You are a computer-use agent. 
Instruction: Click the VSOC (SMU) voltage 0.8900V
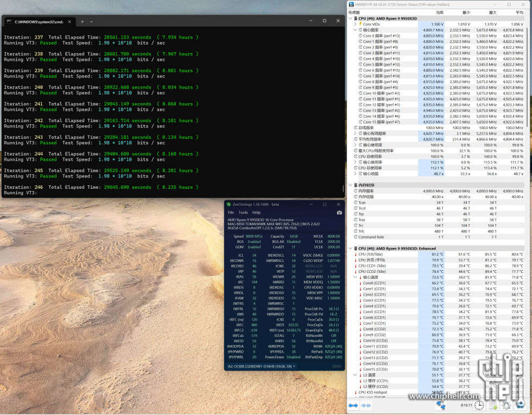pyautogui.click(x=333, y=256)
